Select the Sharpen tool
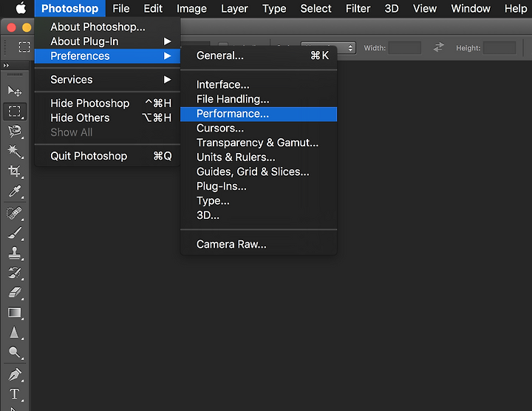Image resolution: width=532 pixels, height=411 pixels. pyautogui.click(x=15, y=333)
